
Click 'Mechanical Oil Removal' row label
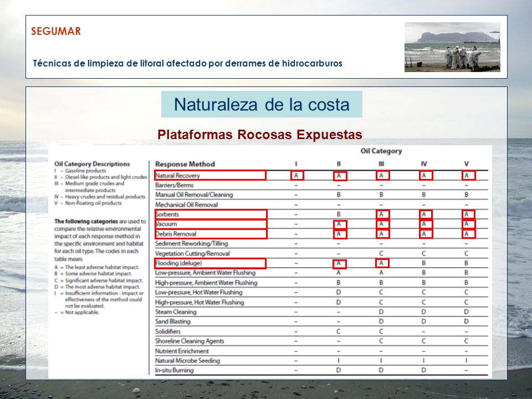click(x=186, y=204)
